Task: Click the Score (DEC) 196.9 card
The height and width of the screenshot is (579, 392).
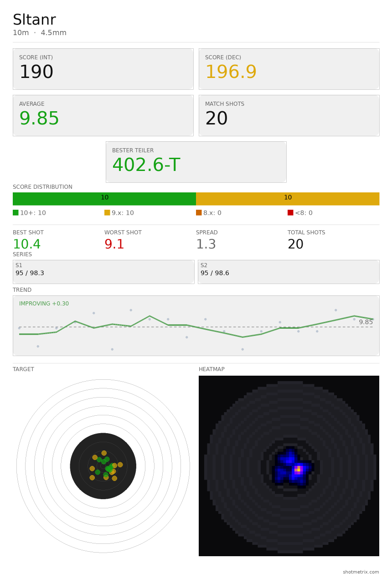Action: [x=289, y=69]
